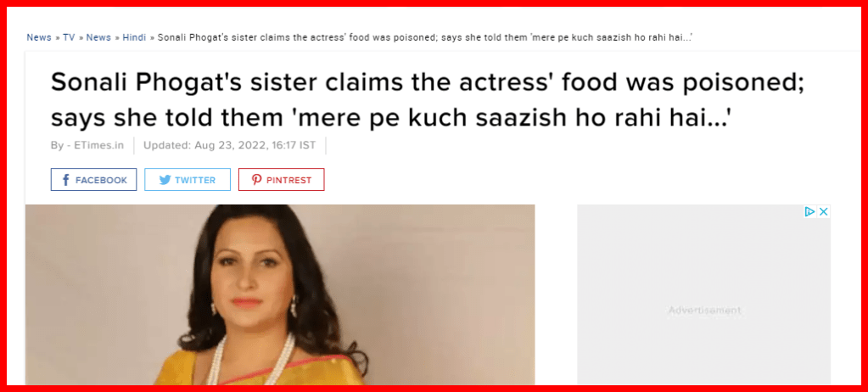Viewport: 868px width, 392px height.
Task: Click the Twitter bird icon
Action: click(x=165, y=180)
